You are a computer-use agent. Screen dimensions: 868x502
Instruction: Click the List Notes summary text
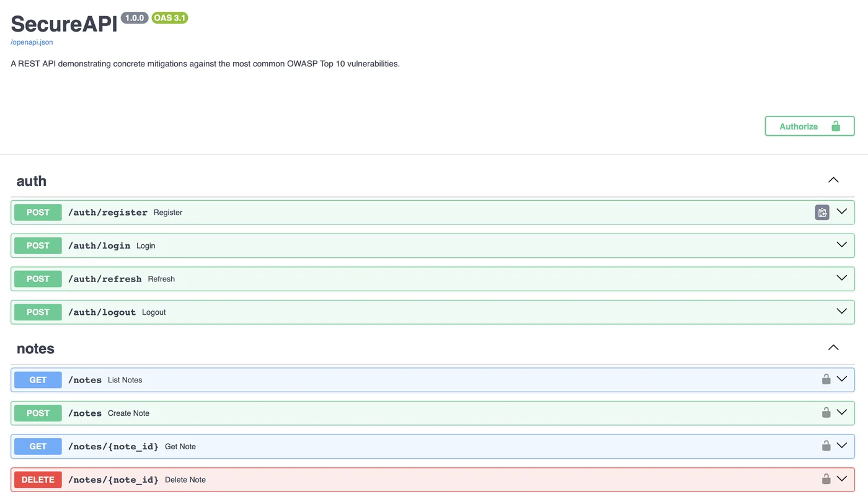click(125, 380)
